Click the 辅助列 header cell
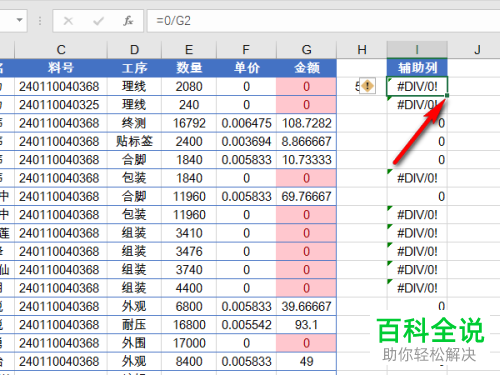 click(417, 68)
